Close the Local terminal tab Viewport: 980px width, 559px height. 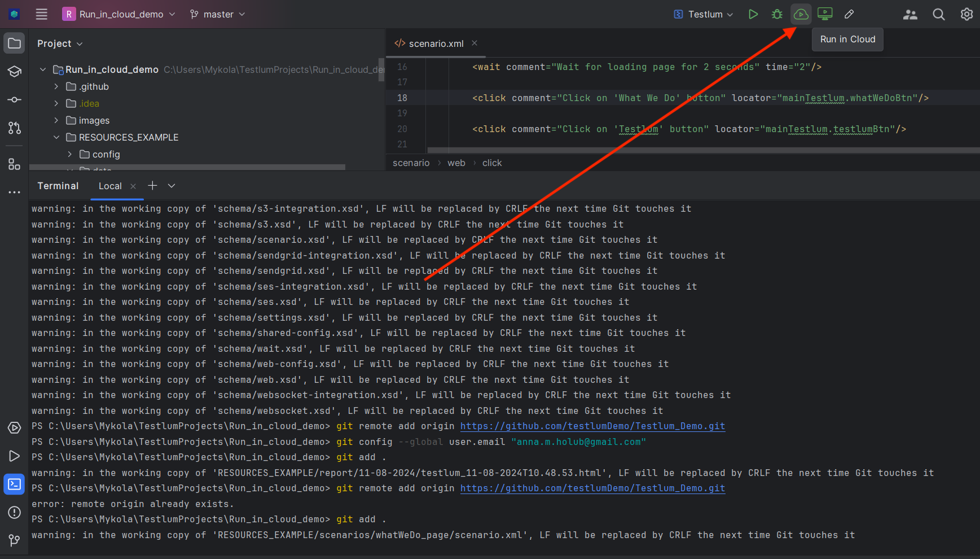(133, 186)
